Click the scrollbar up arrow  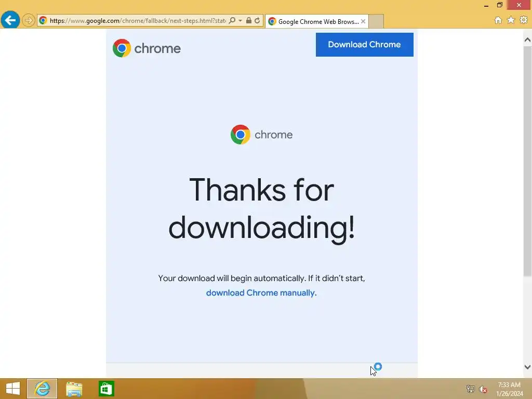528,40
